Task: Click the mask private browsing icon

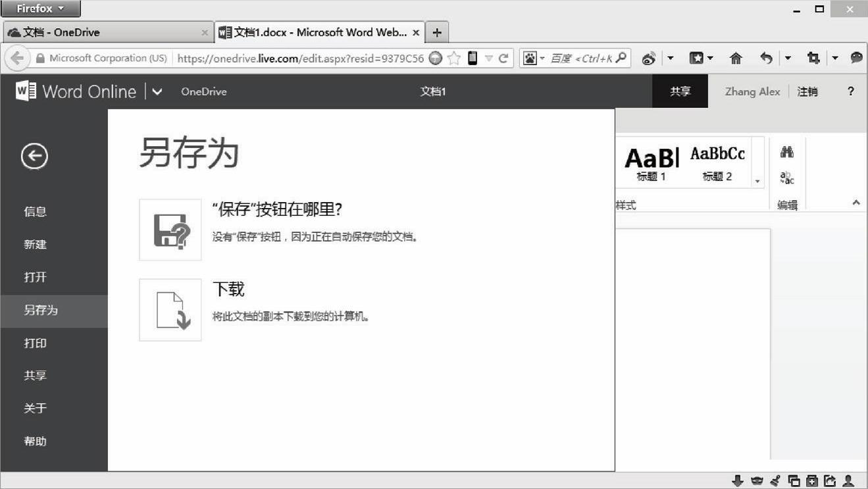Action: [x=757, y=481]
